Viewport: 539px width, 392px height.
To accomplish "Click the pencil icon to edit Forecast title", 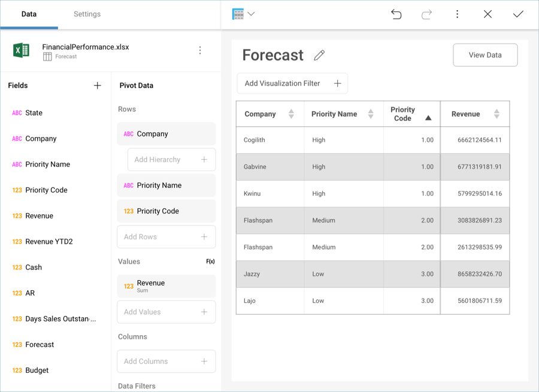I will click(x=319, y=56).
